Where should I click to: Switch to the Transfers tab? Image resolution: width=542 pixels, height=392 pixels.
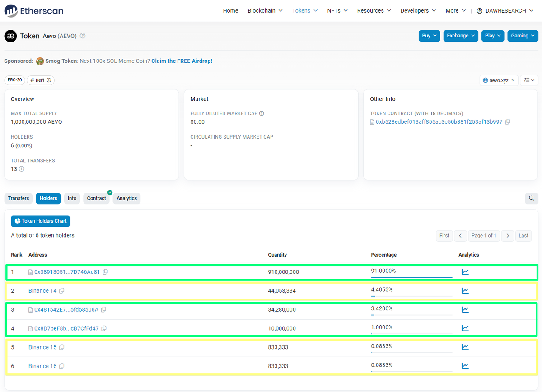(x=19, y=198)
